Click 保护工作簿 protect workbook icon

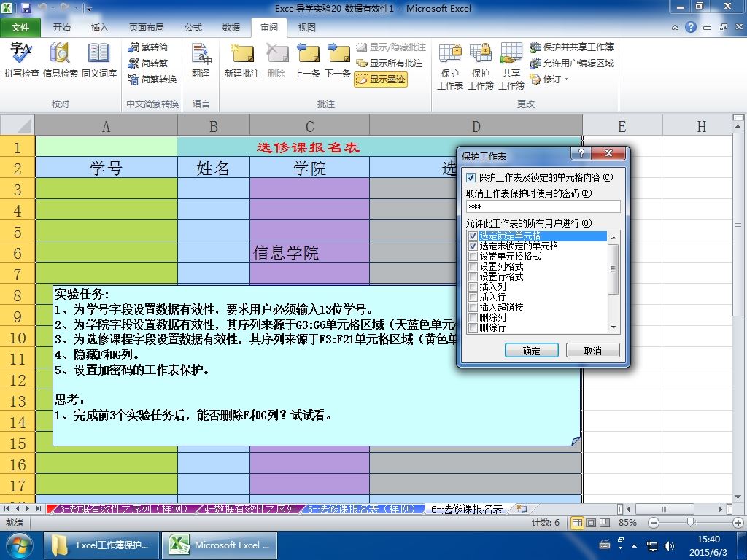(481, 66)
